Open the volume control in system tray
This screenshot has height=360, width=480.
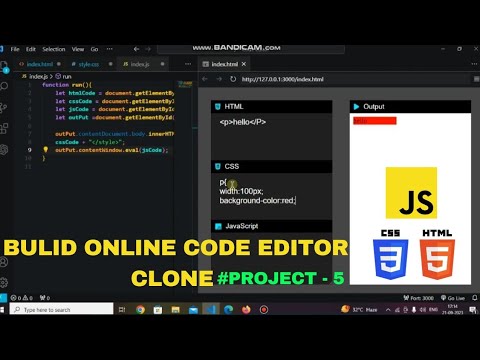coord(423,310)
